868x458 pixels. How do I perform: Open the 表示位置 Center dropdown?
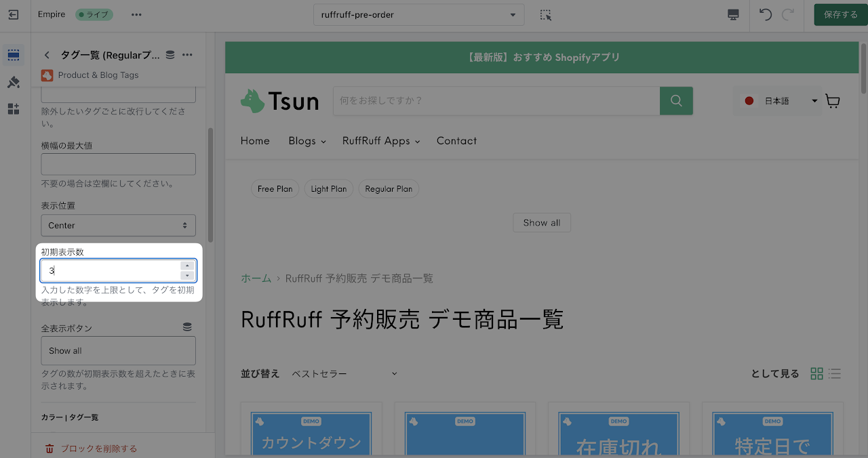(x=118, y=226)
